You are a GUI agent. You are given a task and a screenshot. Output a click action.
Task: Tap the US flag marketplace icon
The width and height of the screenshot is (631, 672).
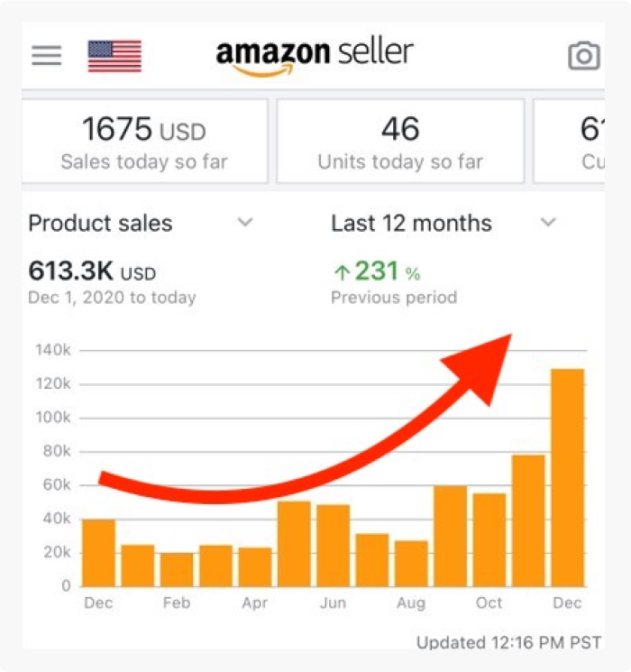pyautogui.click(x=114, y=56)
